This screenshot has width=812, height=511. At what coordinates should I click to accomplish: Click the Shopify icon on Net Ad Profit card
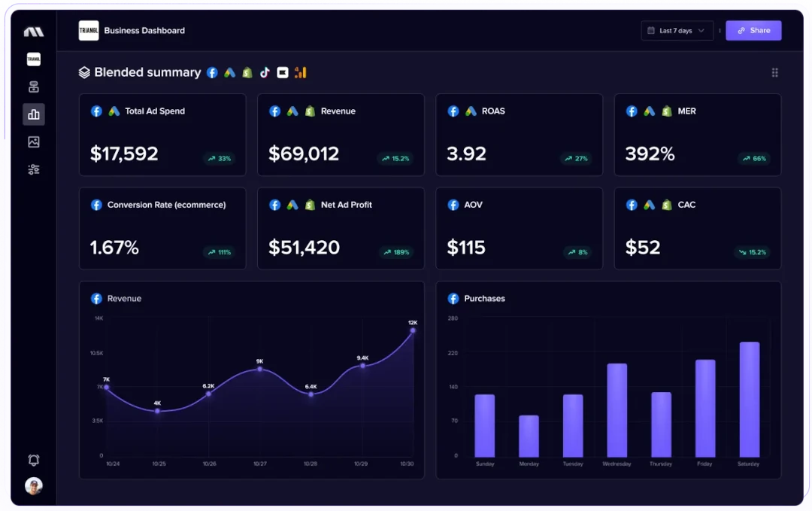[x=311, y=205]
